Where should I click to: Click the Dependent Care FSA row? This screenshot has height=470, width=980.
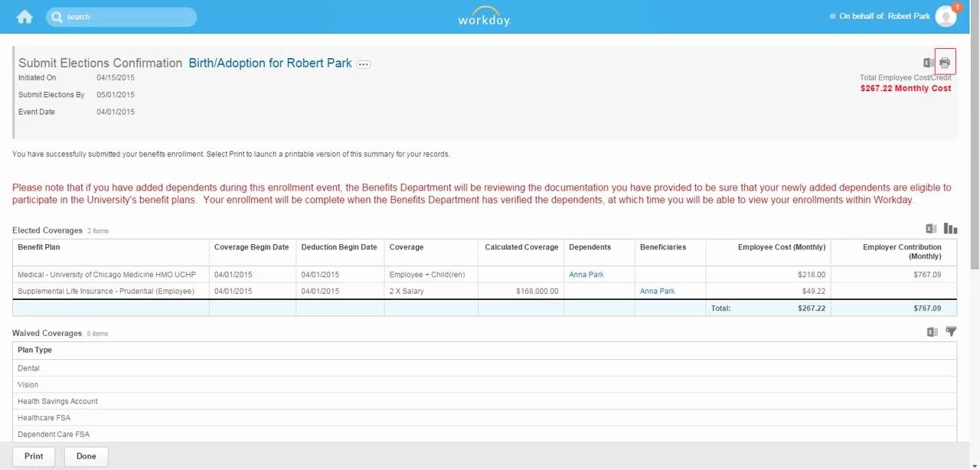point(485,435)
